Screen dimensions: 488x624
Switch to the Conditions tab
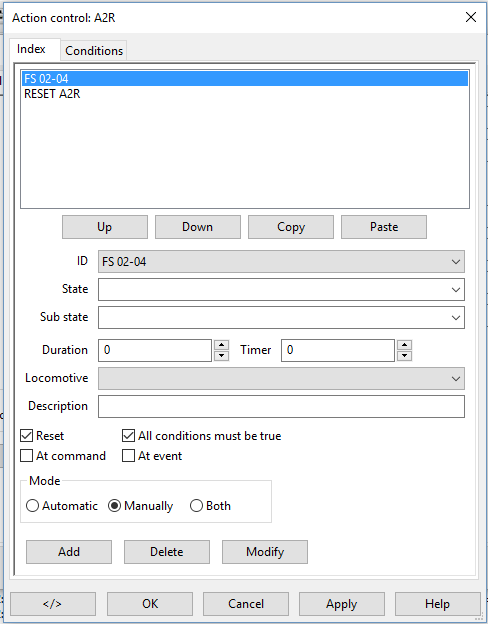[x=94, y=51]
